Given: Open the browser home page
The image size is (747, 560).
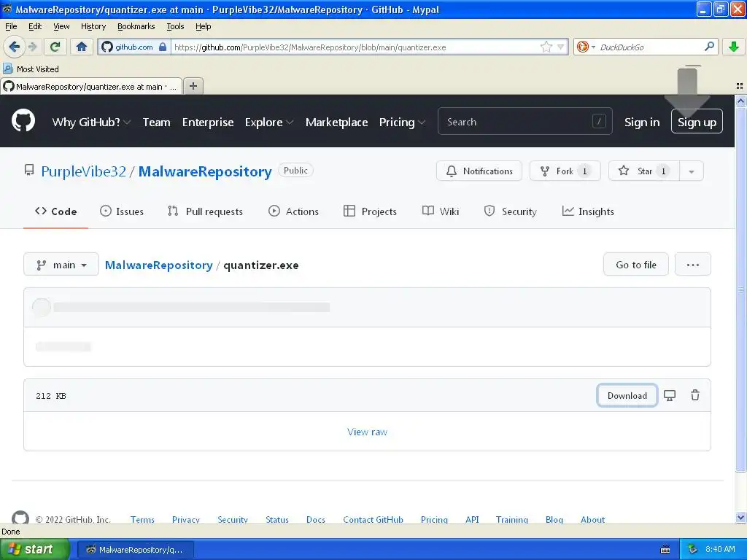Looking at the screenshot, I should [82, 47].
